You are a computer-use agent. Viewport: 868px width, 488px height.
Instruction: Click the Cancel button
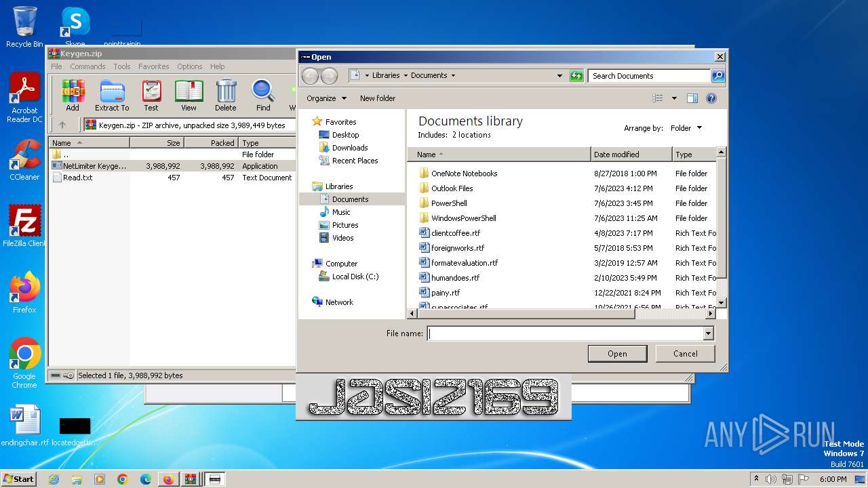(686, 354)
